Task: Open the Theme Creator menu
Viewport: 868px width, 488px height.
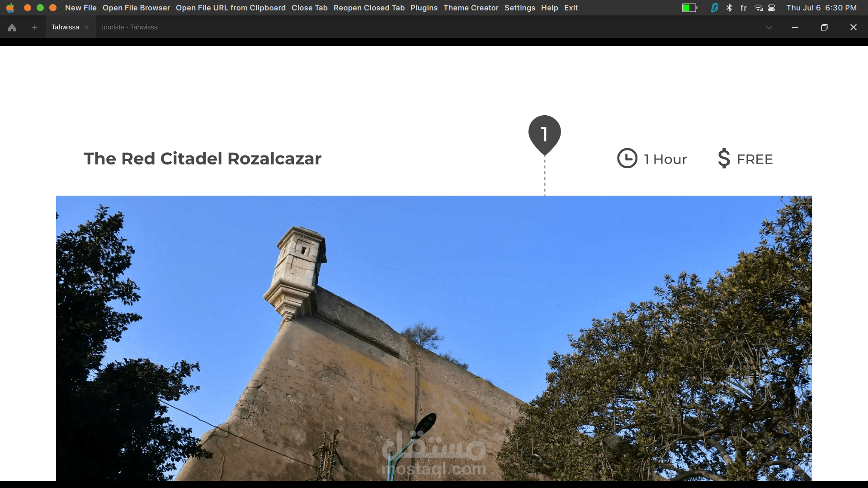Action: pyautogui.click(x=471, y=8)
